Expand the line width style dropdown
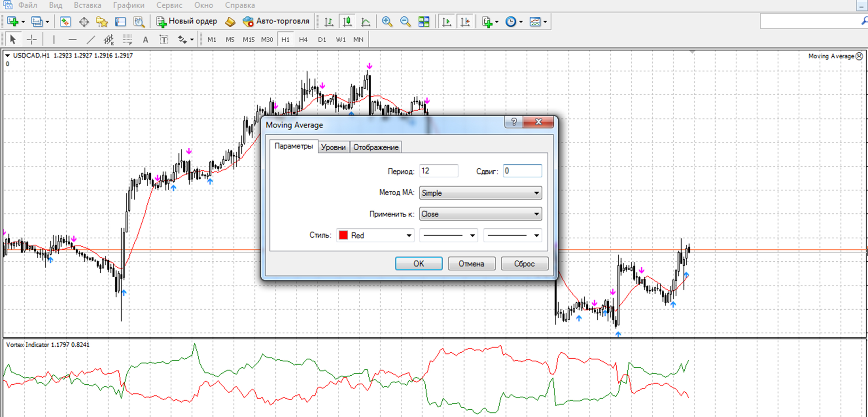Image resolution: width=868 pixels, height=417 pixels. pos(512,236)
